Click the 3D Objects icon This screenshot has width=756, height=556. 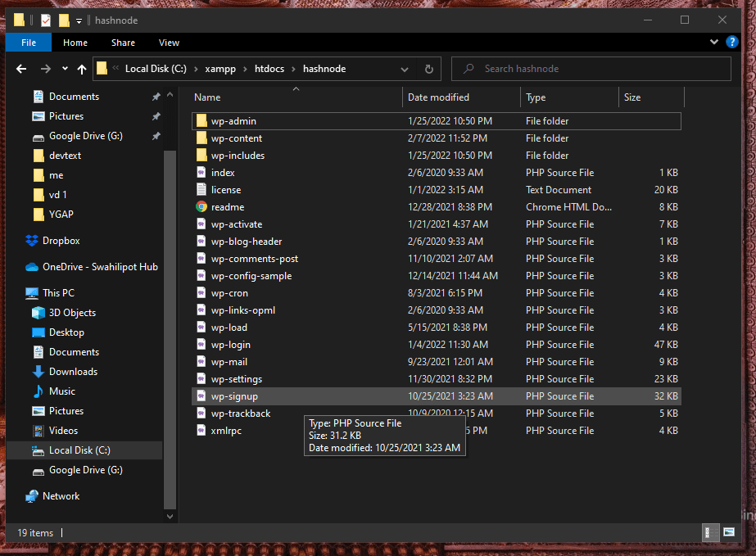coord(38,313)
